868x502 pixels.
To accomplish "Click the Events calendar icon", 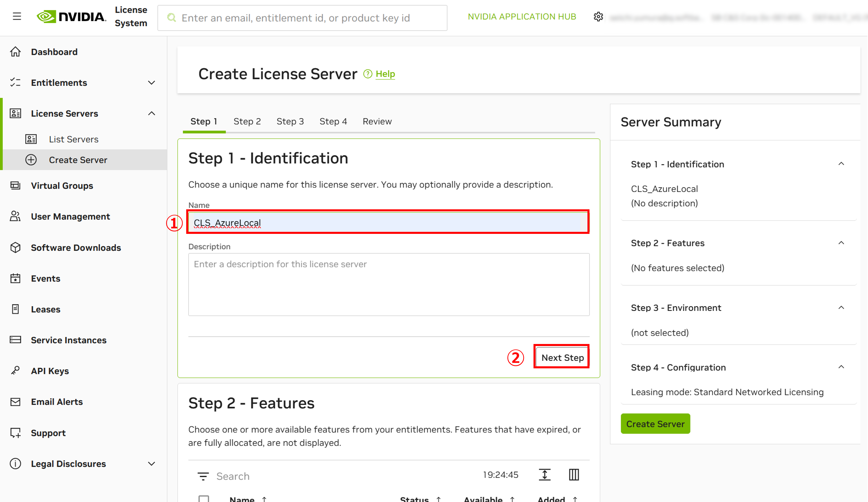I will [15, 278].
